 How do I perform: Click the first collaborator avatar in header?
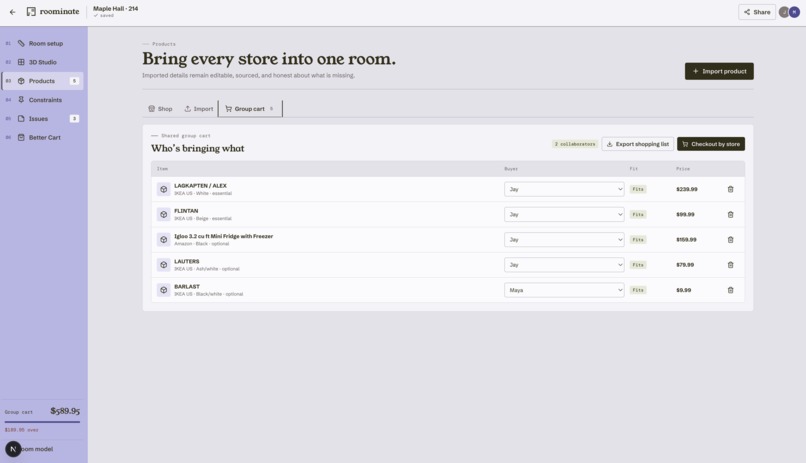pyautogui.click(x=783, y=12)
